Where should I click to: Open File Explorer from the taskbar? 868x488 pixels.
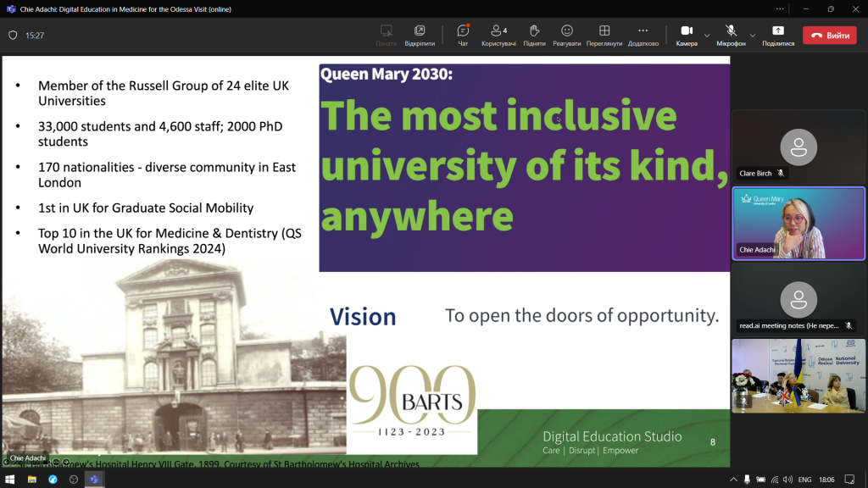31,480
